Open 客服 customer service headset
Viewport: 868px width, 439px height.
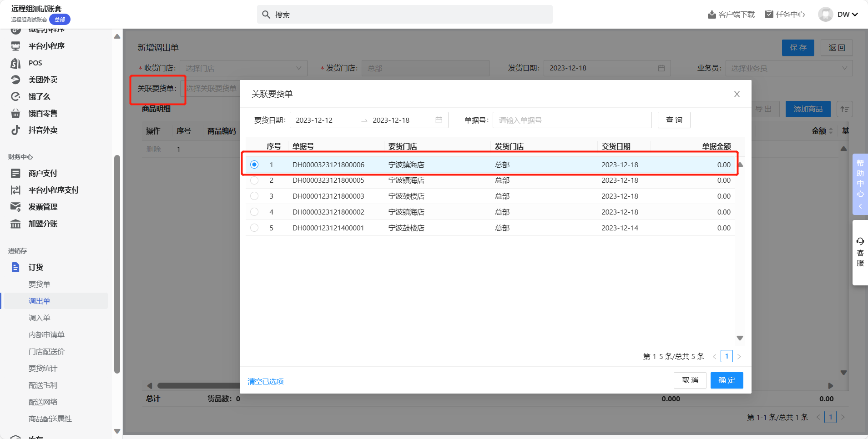860,241
